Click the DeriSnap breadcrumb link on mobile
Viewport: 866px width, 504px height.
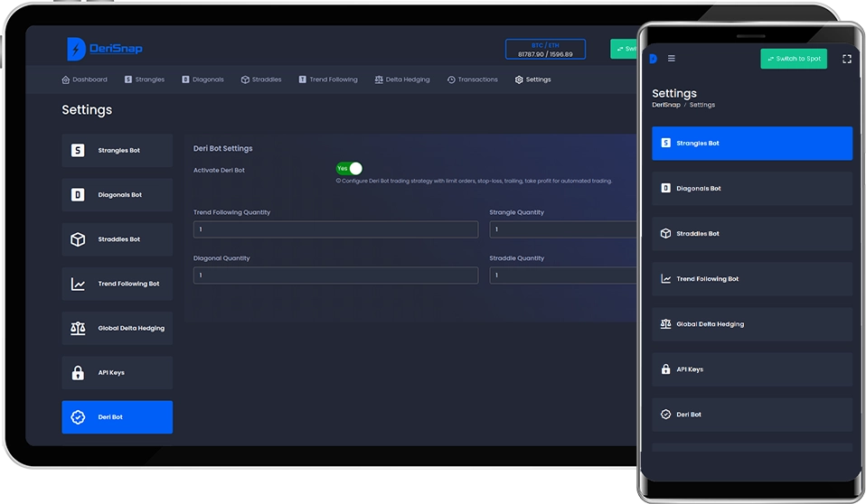coord(666,105)
